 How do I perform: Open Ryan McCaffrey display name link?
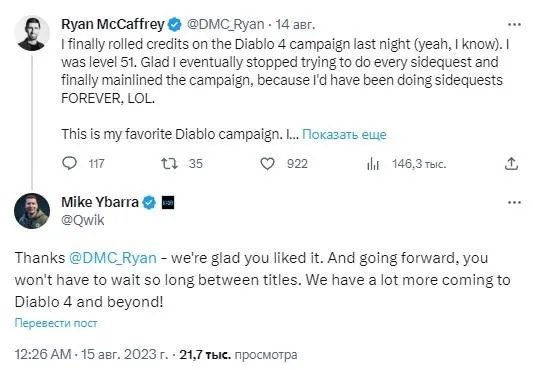click(113, 24)
